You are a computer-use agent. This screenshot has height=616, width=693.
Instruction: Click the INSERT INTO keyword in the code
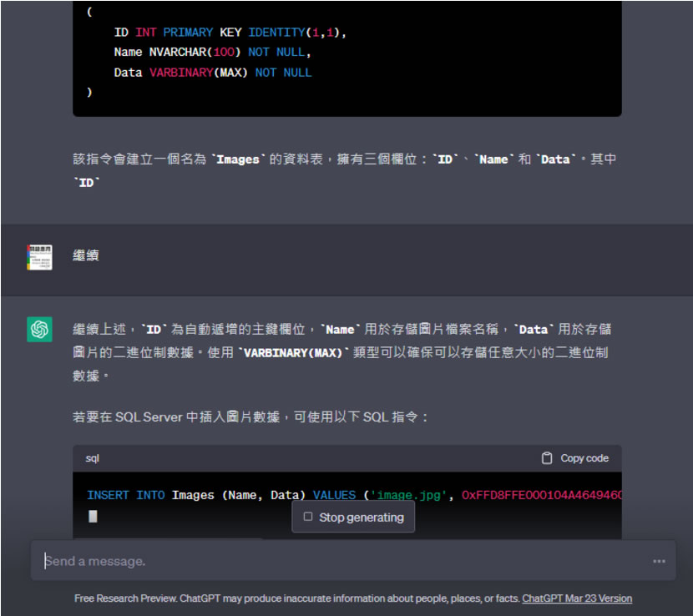[x=125, y=495]
